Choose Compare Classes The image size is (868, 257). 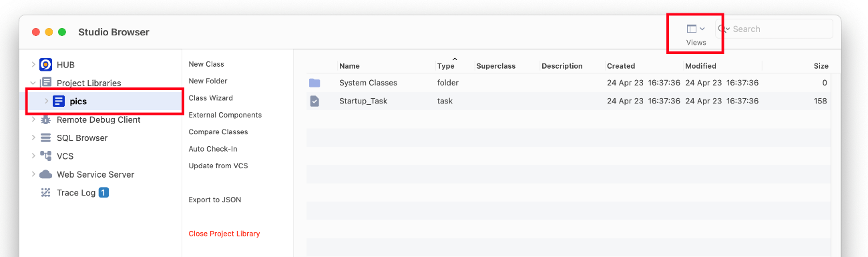coord(218,132)
